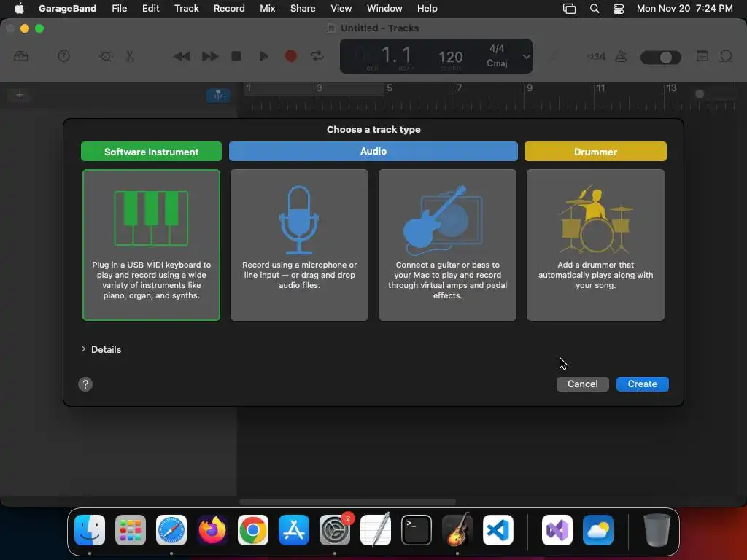The height and width of the screenshot is (560, 747).
Task: Choose the guitar or bass audio card
Action: (447, 245)
